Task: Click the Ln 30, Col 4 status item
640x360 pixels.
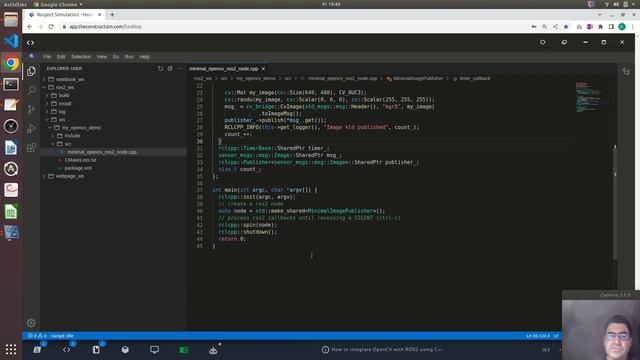Action: pos(538,336)
